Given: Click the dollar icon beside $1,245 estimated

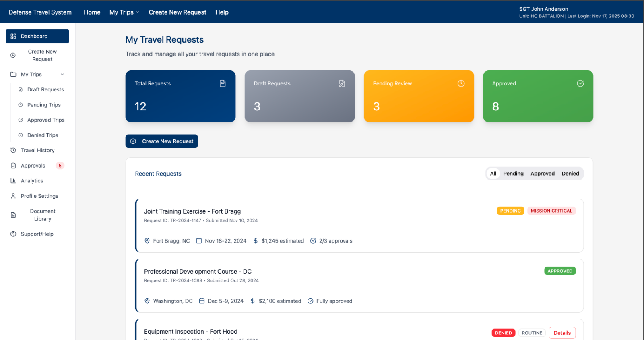Looking at the screenshot, I should click(256, 241).
